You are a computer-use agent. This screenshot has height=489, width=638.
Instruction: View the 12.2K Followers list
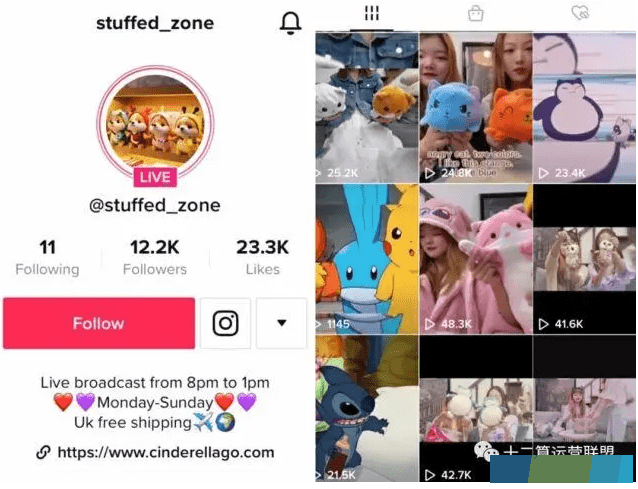[x=155, y=258]
